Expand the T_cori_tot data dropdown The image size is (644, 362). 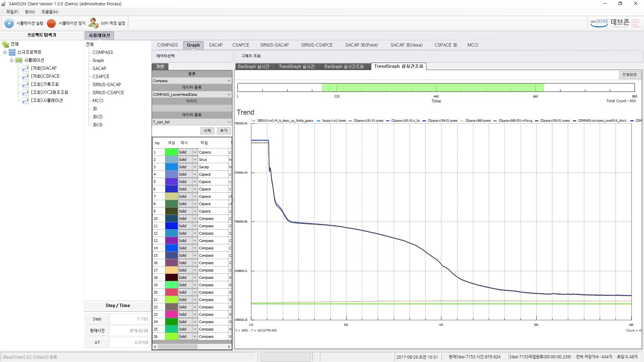click(229, 122)
